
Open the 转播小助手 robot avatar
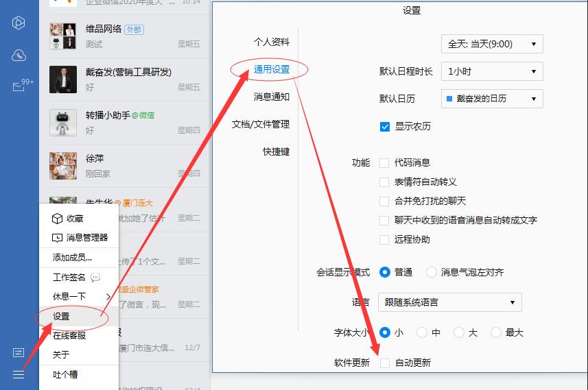(63, 123)
